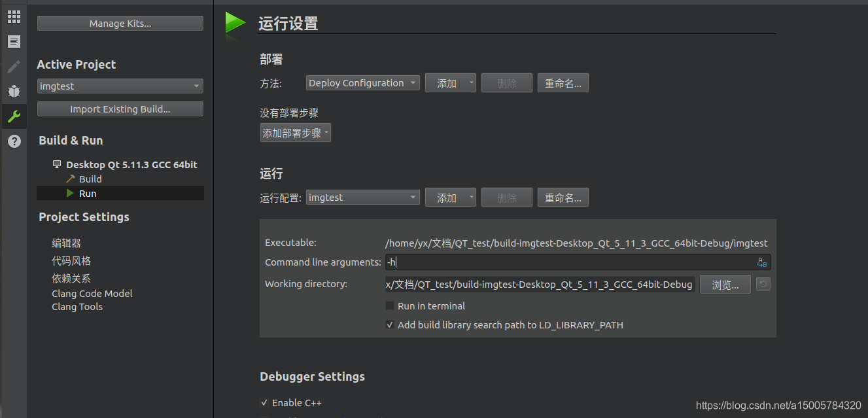
Task: Expand the Active Project imgtest selector
Action: click(x=120, y=86)
